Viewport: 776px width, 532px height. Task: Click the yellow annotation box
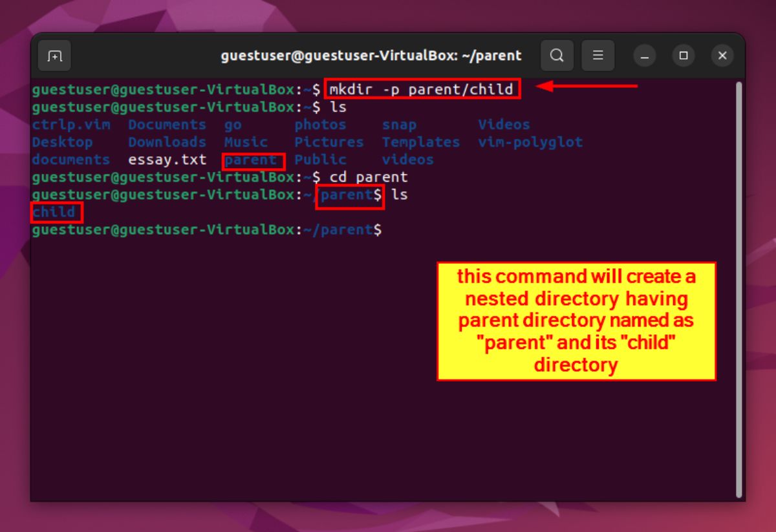(x=576, y=321)
